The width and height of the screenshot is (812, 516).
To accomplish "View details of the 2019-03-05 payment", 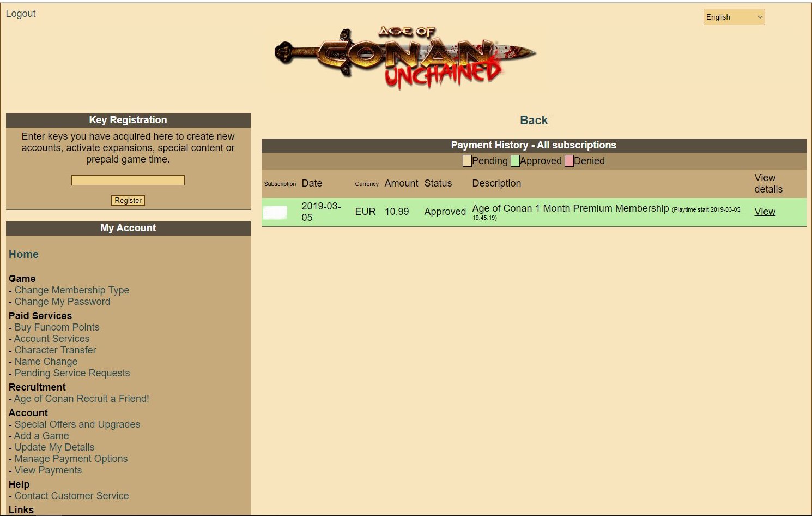I will click(x=765, y=212).
